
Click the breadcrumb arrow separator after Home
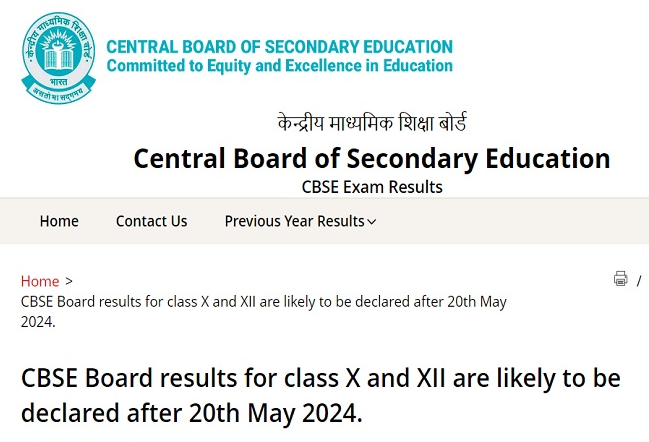[x=69, y=281]
